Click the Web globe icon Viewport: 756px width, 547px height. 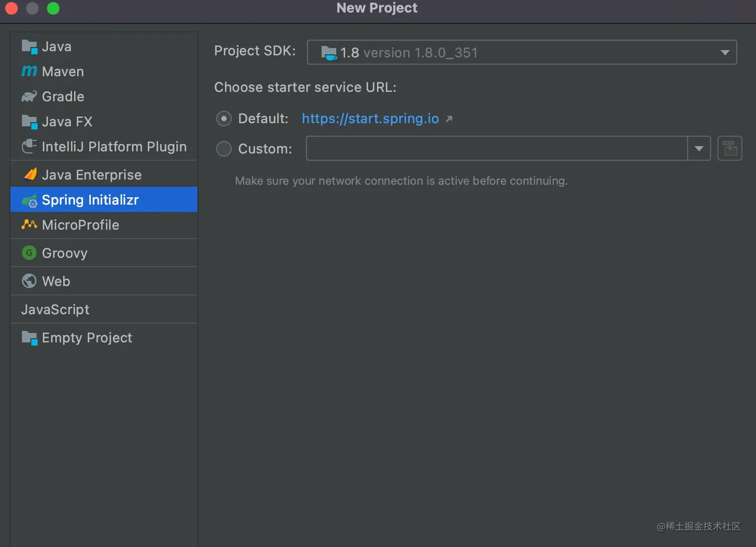point(29,281)
